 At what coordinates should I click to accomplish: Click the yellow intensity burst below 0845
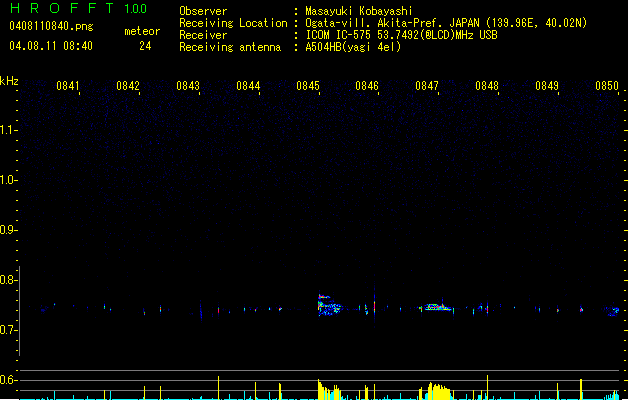point(329,390)
